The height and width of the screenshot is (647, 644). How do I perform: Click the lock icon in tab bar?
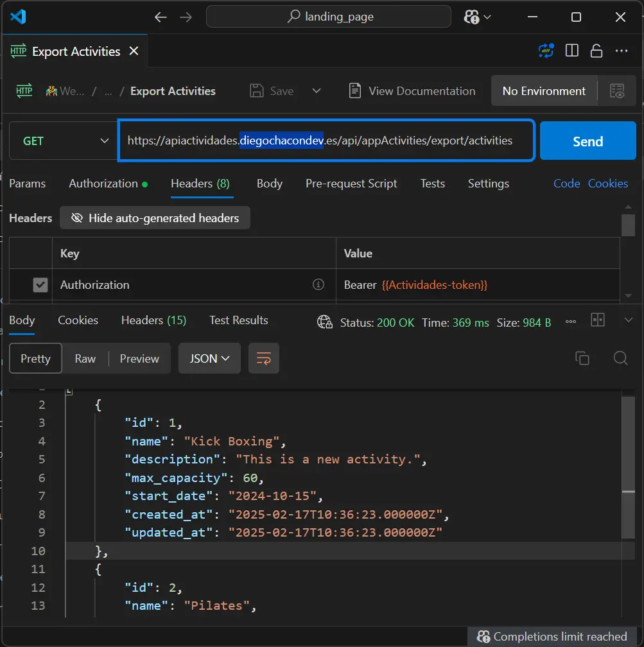[596, 51]
